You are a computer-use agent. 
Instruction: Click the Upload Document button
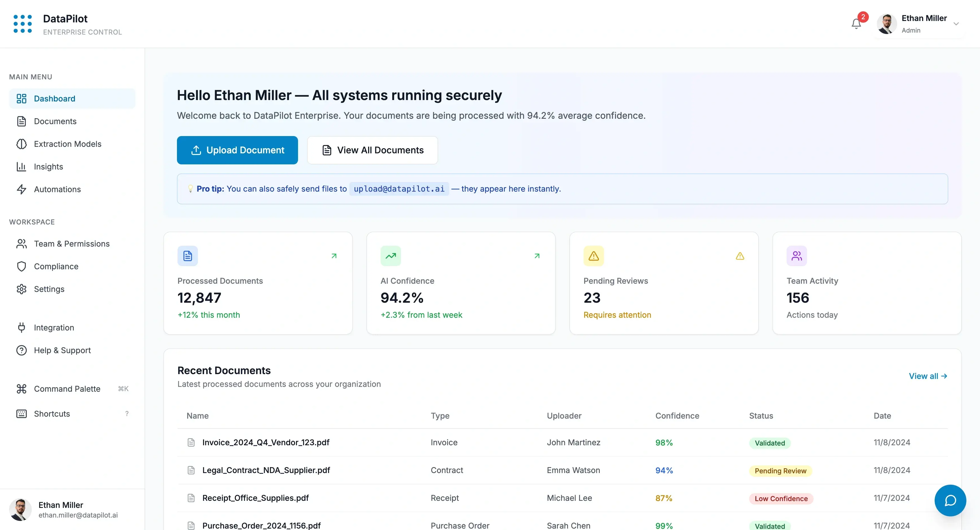(237, 150)
